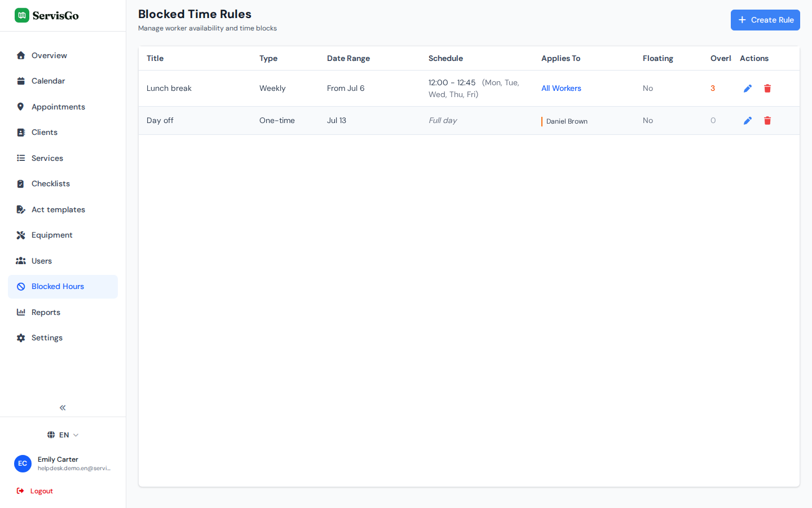Image resolution: width=812 pixels, height=508 pixels.
Task: Click the Appointments pin icon
Action: [21, 107]
